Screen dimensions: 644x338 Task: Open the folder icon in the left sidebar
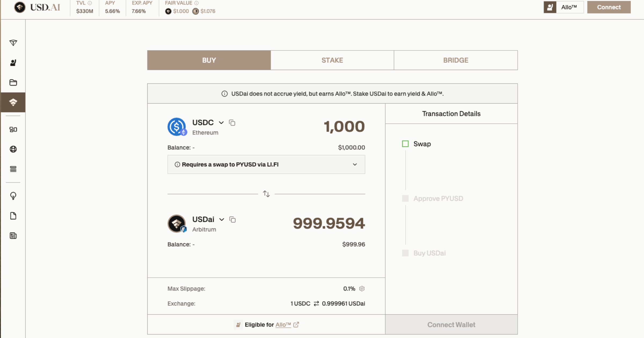pos(13,83)
